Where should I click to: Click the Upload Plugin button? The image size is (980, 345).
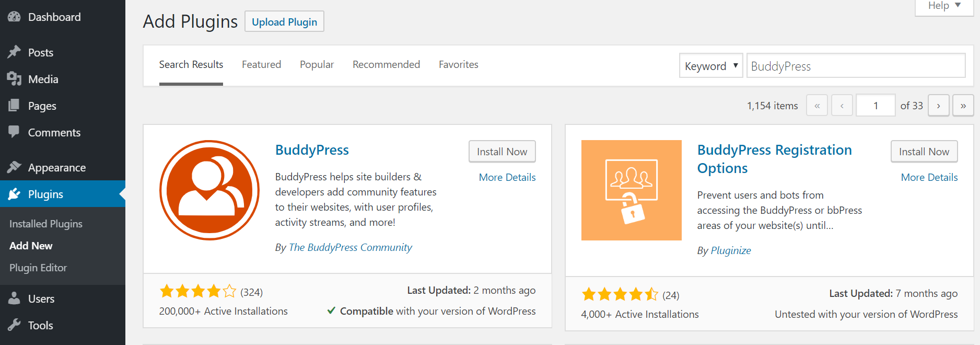284,21
